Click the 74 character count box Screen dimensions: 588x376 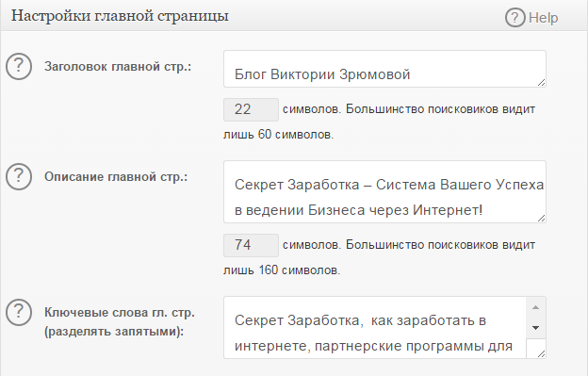[251, 245]
